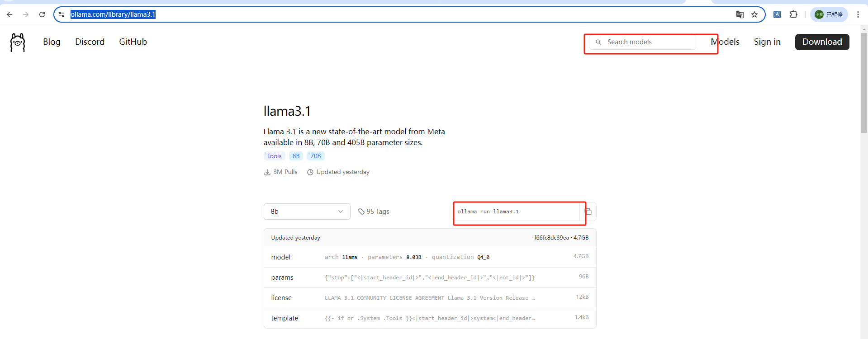Click the f66fc8dc39ea hash text

[x=551, y=238]
